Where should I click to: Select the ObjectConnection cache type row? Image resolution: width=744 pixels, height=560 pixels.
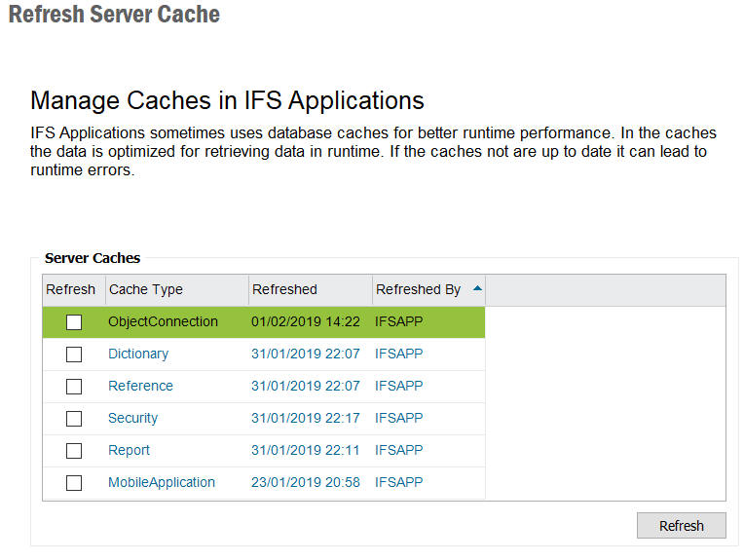click(x=163, y=321)
